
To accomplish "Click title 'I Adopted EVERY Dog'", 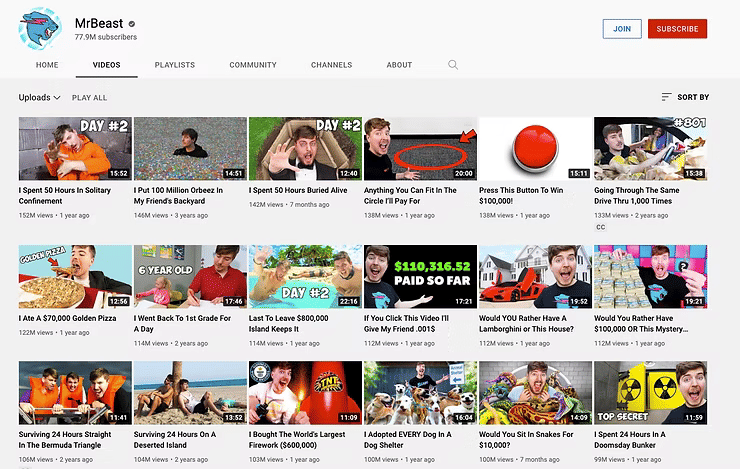I will [407, 439].
